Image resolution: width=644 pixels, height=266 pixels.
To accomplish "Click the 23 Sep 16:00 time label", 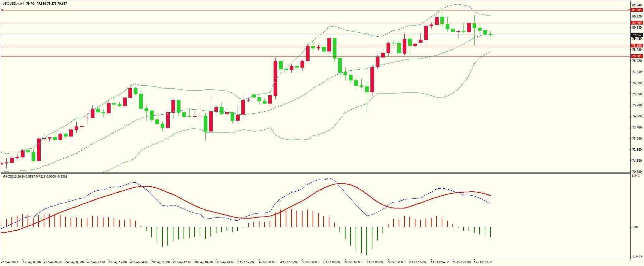I will coord(53,262).
